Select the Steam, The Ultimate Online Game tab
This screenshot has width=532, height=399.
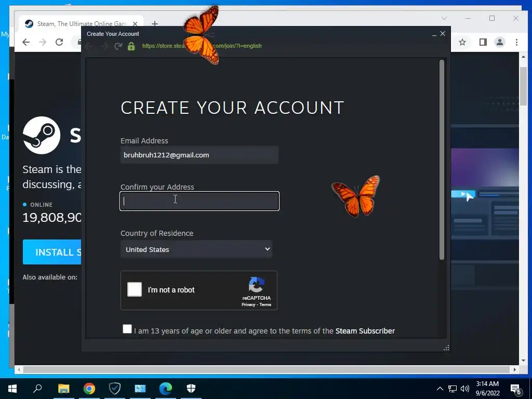(x=82, y=24)
